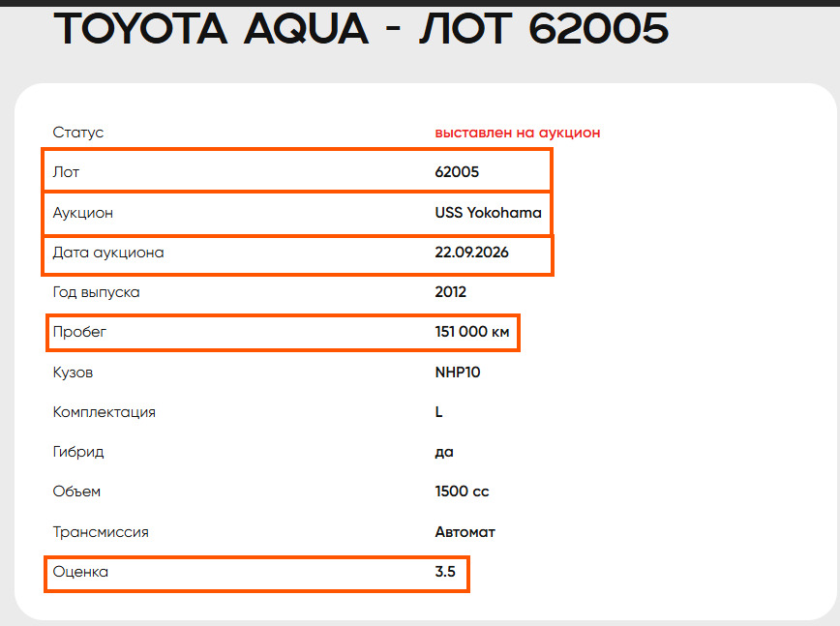This screenshot has width=840, height=626.
Task: Click the Год выпуска label
Action: click(x=97, y=292)
